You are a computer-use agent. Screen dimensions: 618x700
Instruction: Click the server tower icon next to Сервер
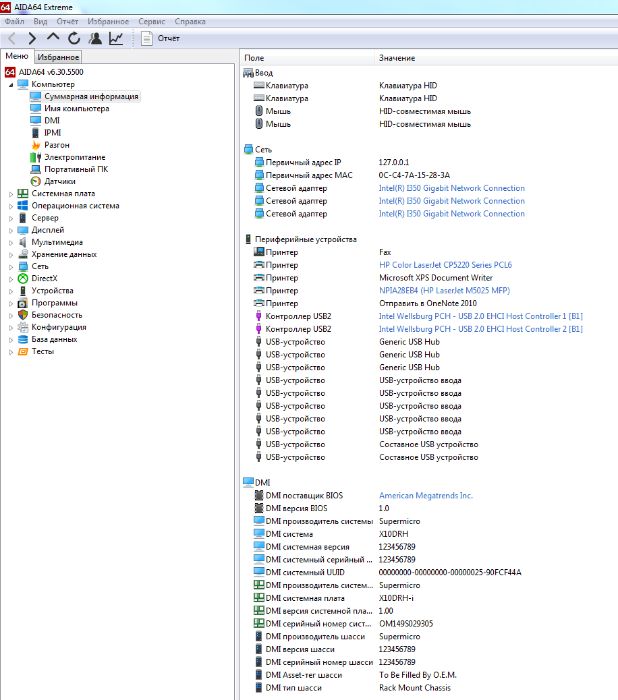point(23,218)
